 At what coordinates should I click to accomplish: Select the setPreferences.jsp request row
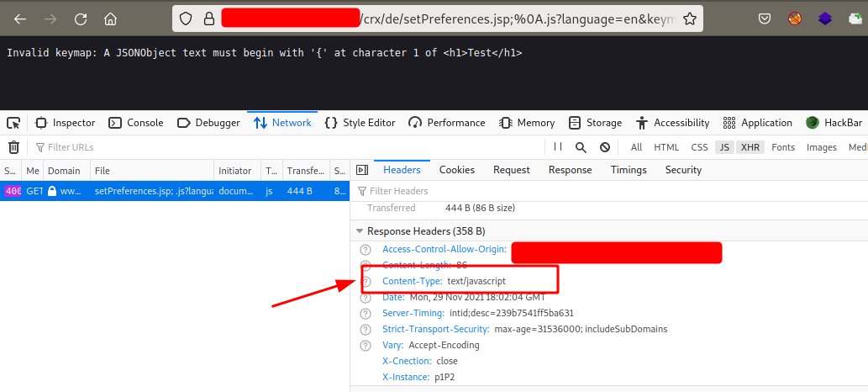[175, 191]
